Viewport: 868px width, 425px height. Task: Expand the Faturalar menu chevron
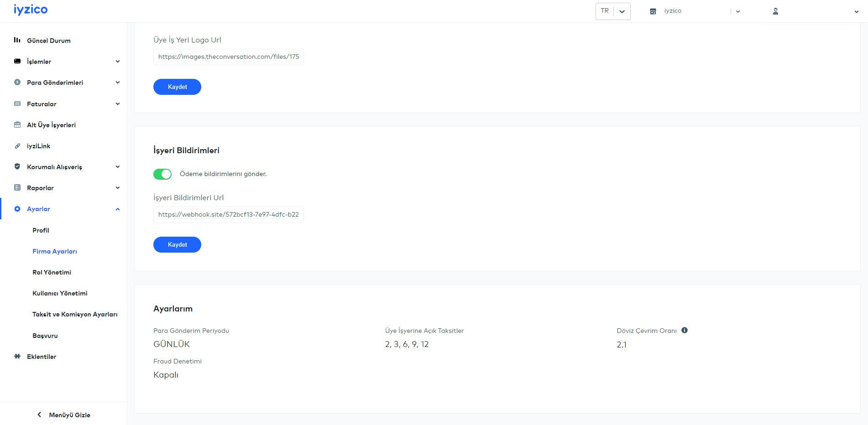[118, 104]
